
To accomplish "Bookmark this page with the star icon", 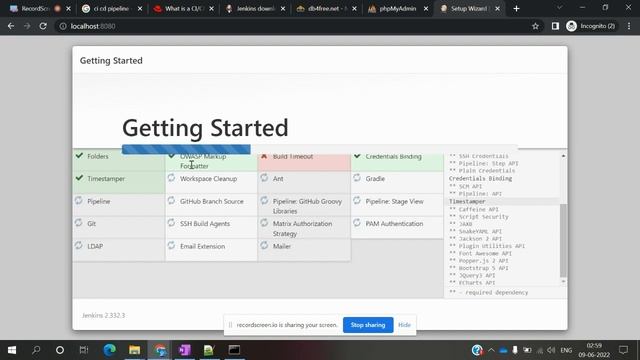I will click(x=535, y=26).
